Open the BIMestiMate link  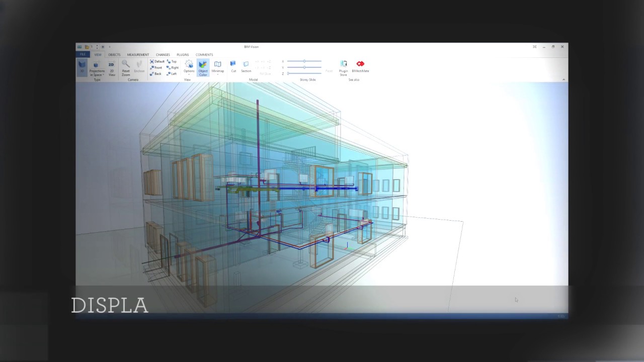tap(360, 66)
